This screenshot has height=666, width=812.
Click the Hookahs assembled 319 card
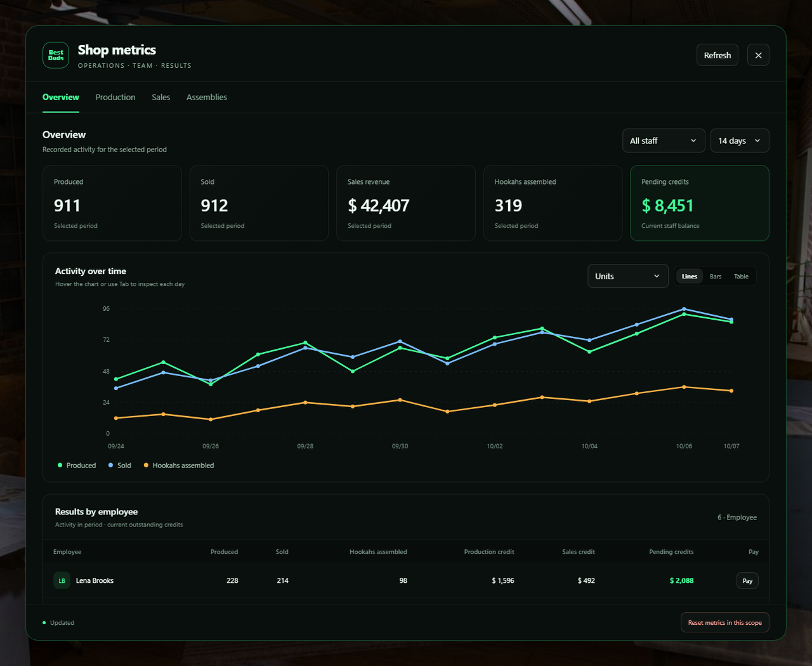pyautogui.click(x=553, y=204)
